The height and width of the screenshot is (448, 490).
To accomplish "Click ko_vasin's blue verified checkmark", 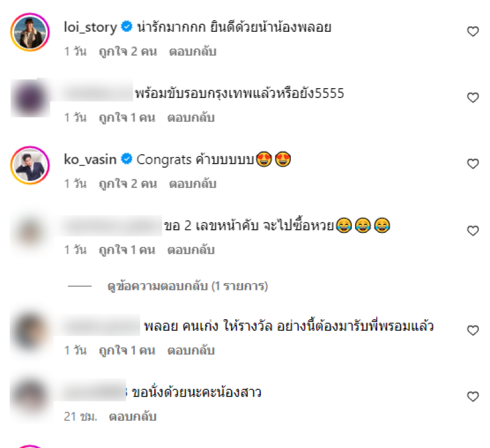I will (x=127, y=159).
